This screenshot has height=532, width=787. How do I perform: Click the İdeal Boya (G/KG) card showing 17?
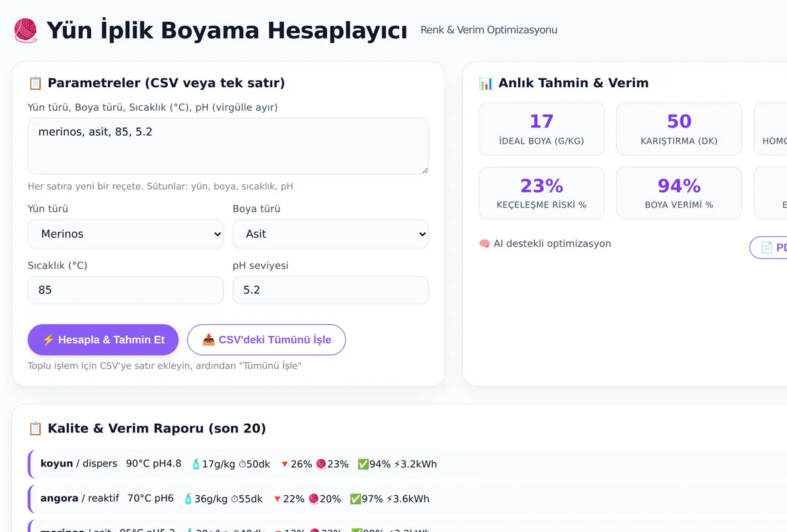[x=542, y=129]
